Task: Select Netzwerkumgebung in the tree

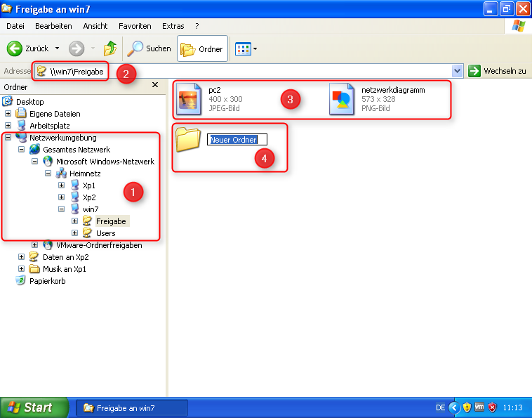Action: (62, 138)
